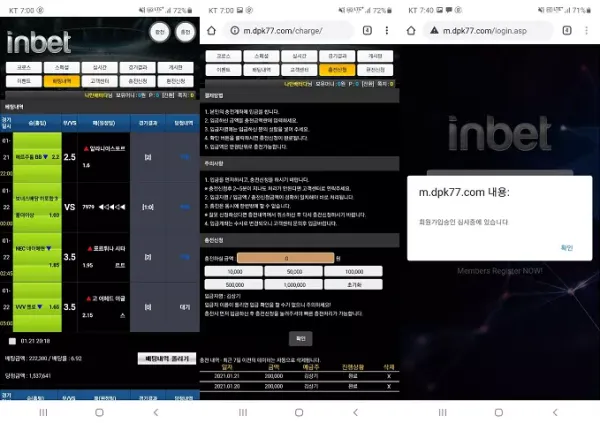Tap the 배팅내역 올리기 button

[167, 358]
